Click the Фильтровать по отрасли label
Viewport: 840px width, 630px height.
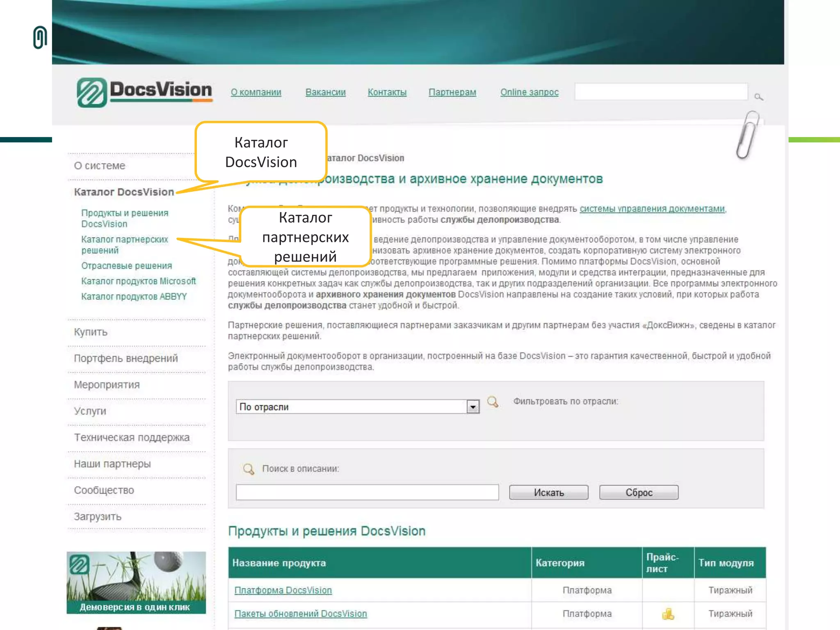tap(566, 402)
